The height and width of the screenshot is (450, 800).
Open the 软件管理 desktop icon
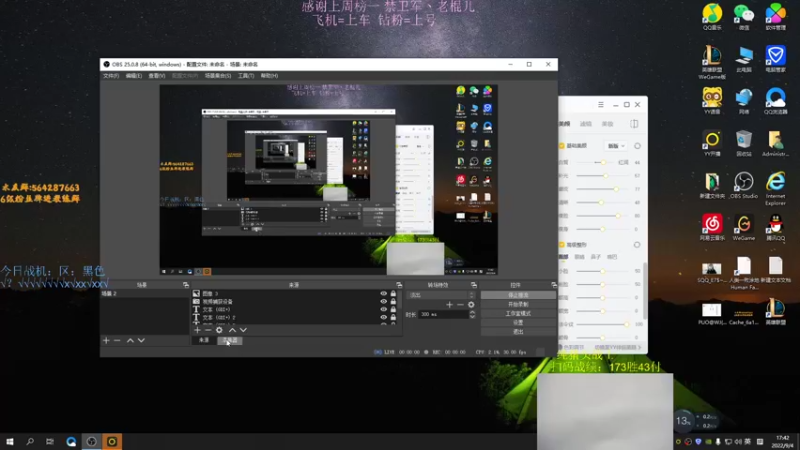point(776,16)
